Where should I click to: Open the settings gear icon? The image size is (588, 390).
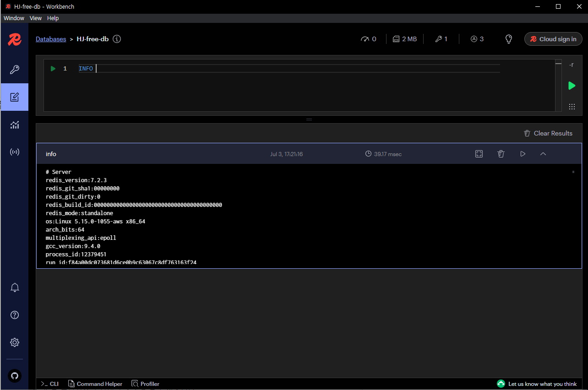point(15,342)
